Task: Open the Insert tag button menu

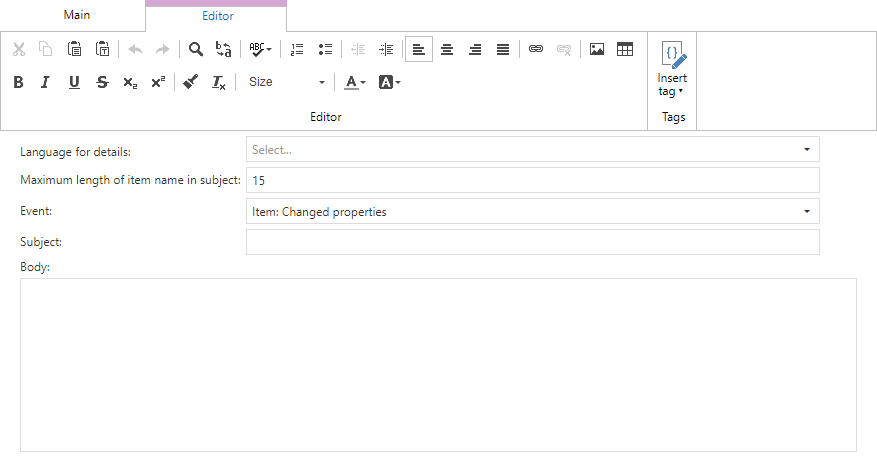Action: [673, 69]
